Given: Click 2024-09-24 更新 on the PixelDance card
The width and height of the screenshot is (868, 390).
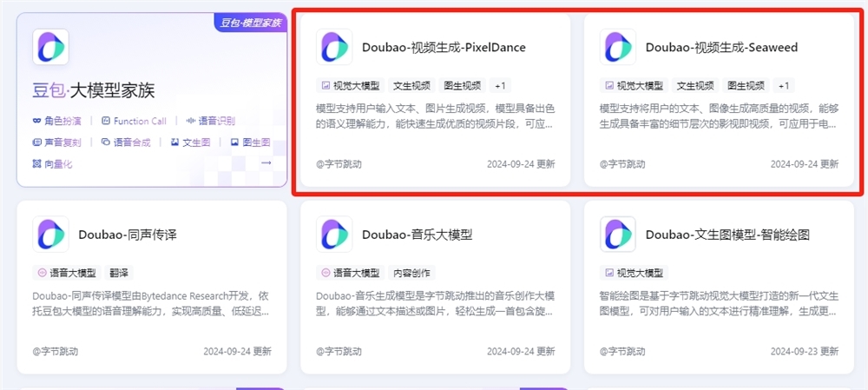Looking at the screenshot, I should pos(521,164).
